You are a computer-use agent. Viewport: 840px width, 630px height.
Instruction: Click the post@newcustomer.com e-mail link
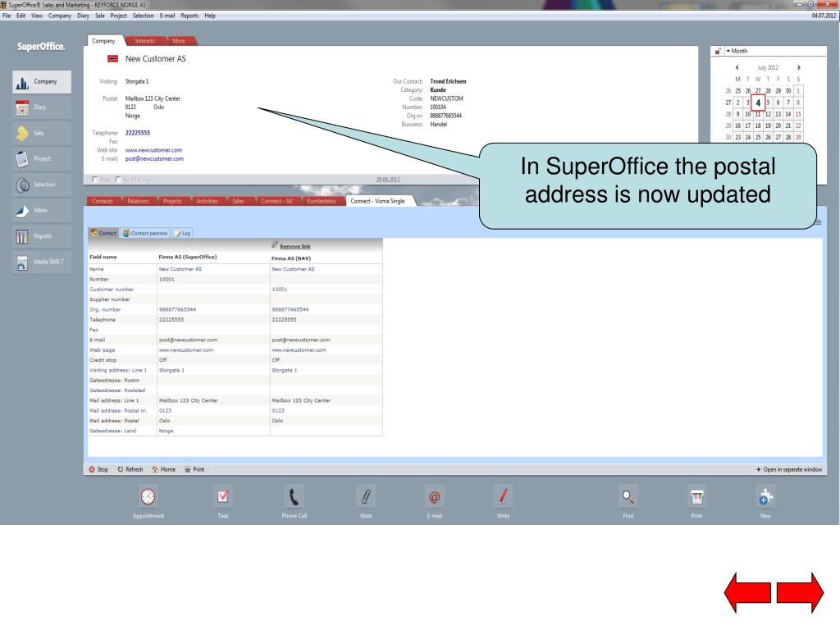point(154,158)
